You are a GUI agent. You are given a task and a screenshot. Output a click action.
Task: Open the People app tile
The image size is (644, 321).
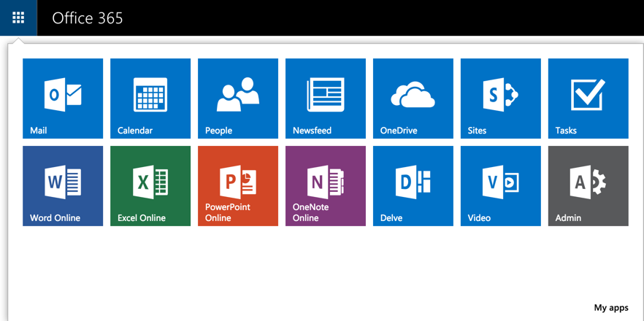pyautogui.click(x=238, y=98)
